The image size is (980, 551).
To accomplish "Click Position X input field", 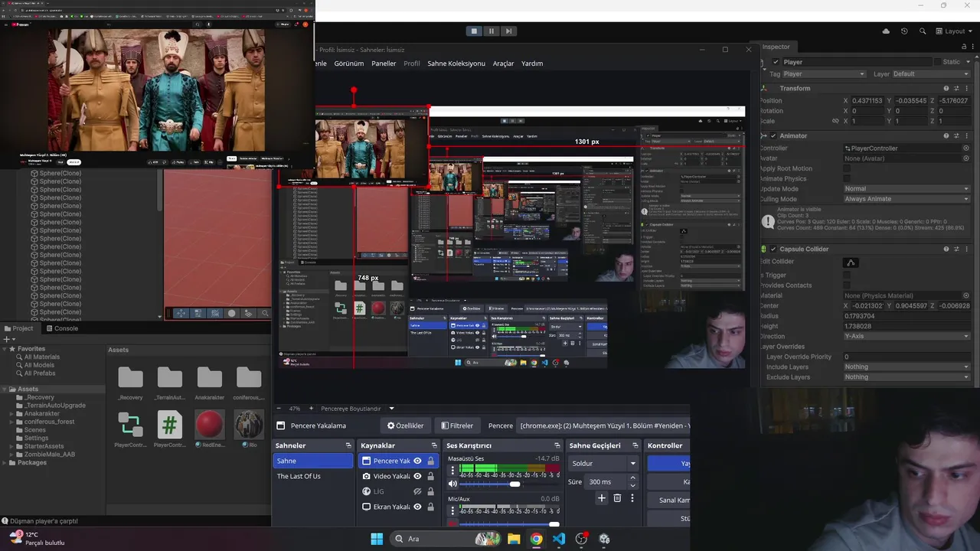I will point(868,101).
